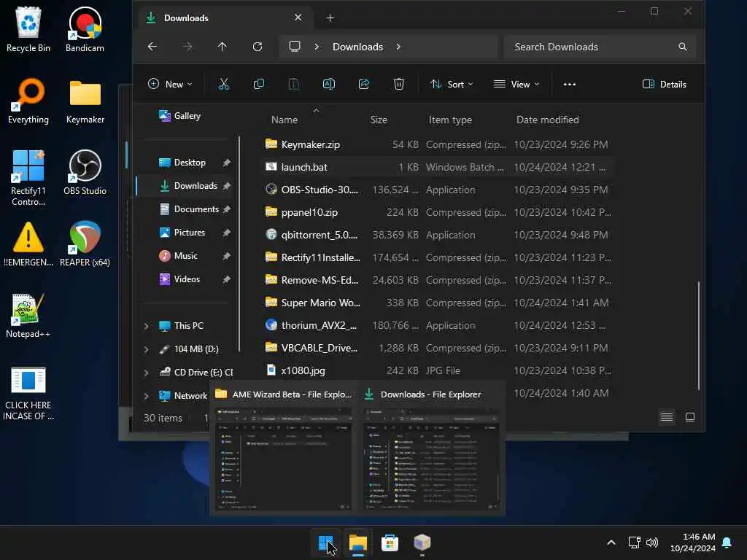Open Bandicam desktop icon
The width and height of the screenshot is (747, 560).
85,29
